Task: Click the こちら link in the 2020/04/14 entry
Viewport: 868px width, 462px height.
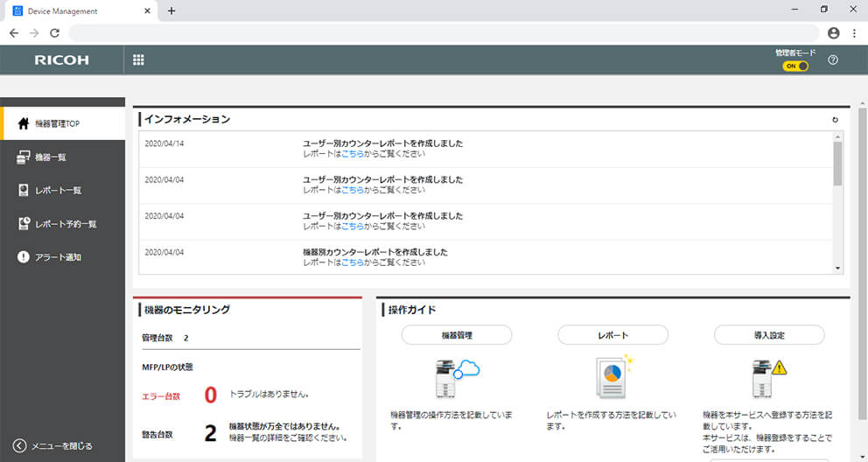Action: pos(353,153)
